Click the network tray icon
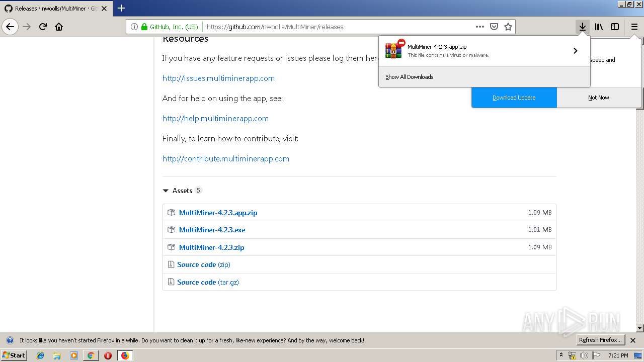The image size is (644, 362). tap(572, 355)
